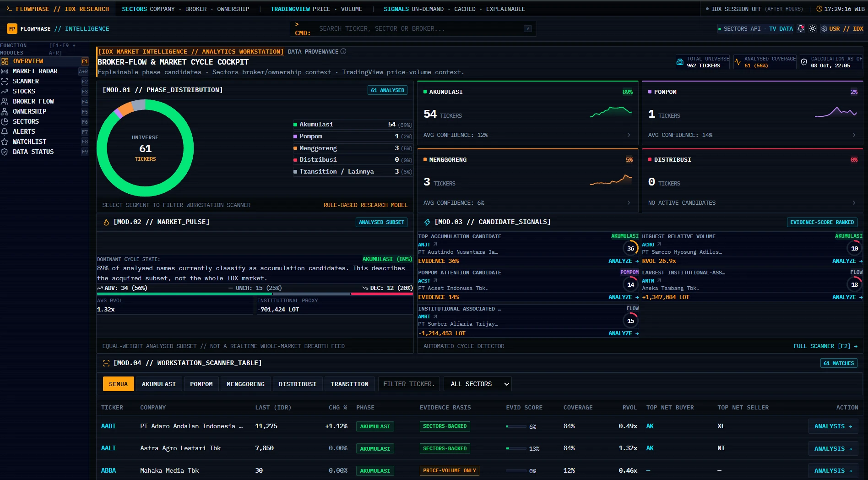The height and width of the screenshot is (480, 868).
Task: Open Broker Flow sidebar icon
Action: click(5, 101)
